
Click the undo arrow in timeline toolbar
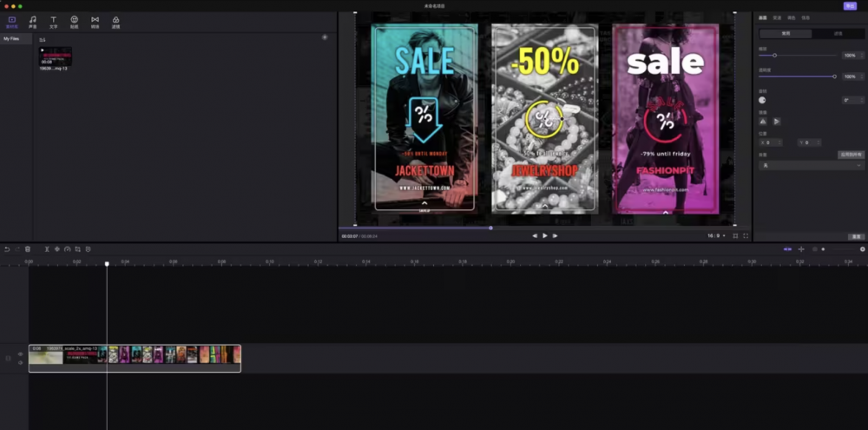coord(7,249)
